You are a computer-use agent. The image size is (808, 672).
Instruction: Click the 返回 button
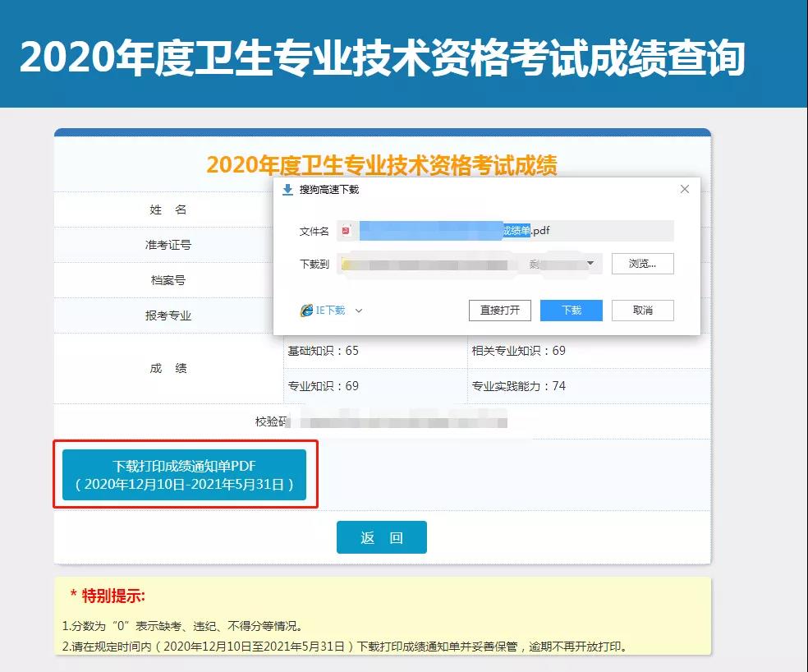pyautogui.click(x=381, y=537)
